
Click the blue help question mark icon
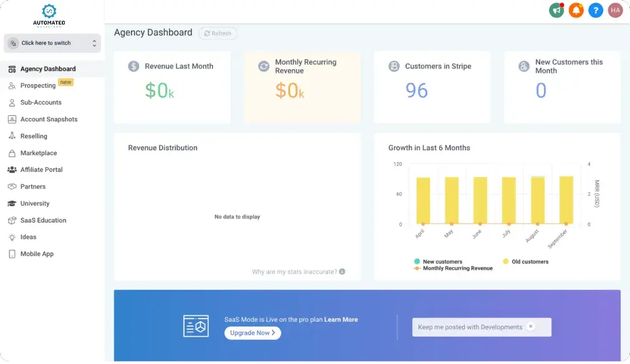[x=596, y=10]
